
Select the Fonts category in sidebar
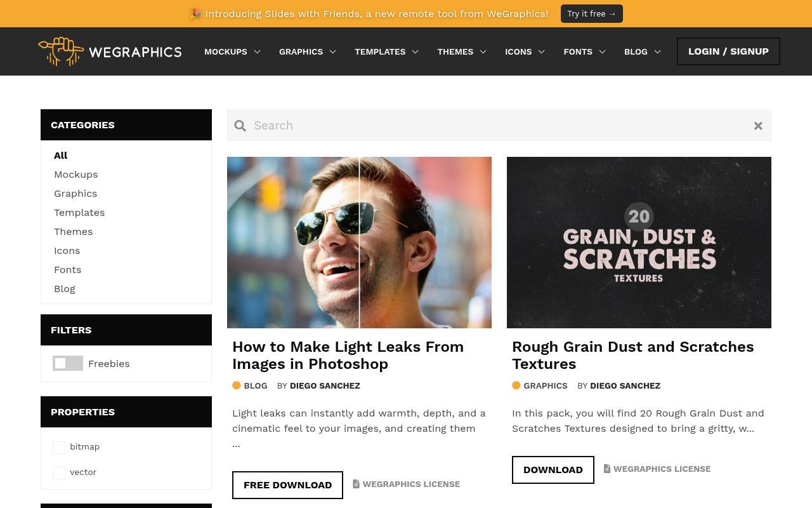(x=67, y=269)
